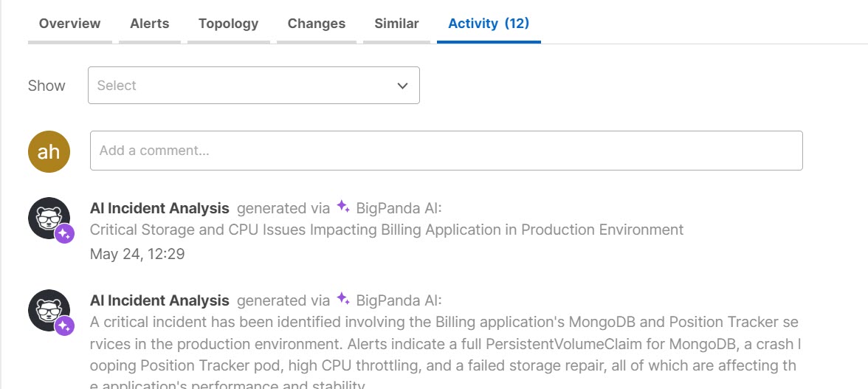Focus the Add a comment field
The image size is (868, 389).
coord(446,151)
